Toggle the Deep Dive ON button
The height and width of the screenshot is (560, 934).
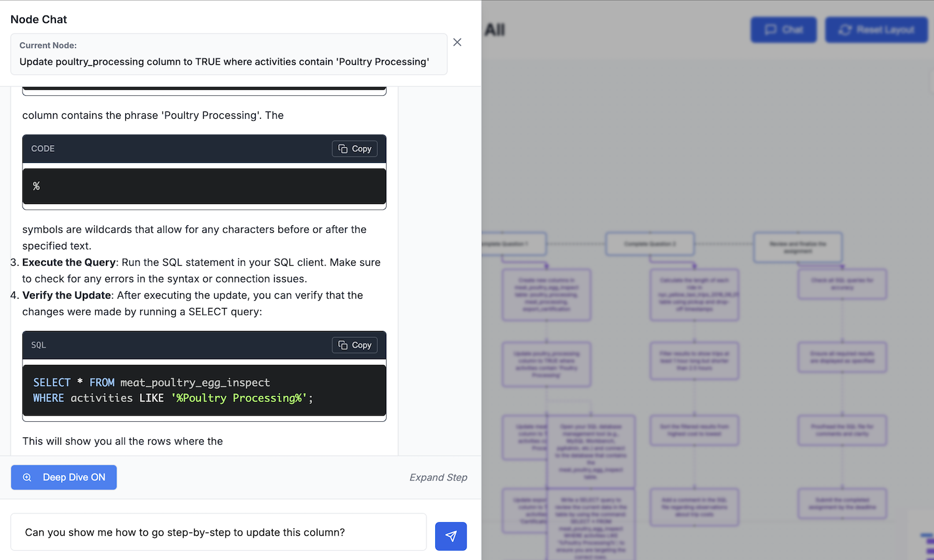pyautogui.click(x=64, y=477)
